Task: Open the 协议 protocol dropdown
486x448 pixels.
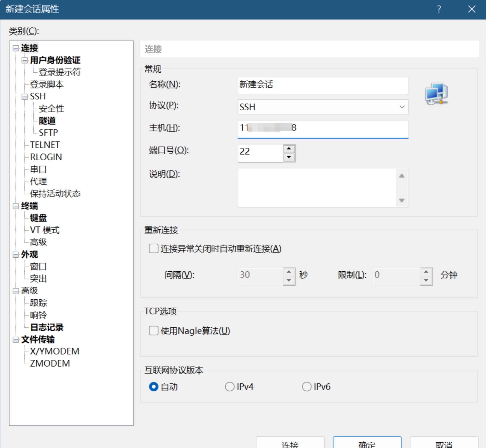Action: coord(402,107)
